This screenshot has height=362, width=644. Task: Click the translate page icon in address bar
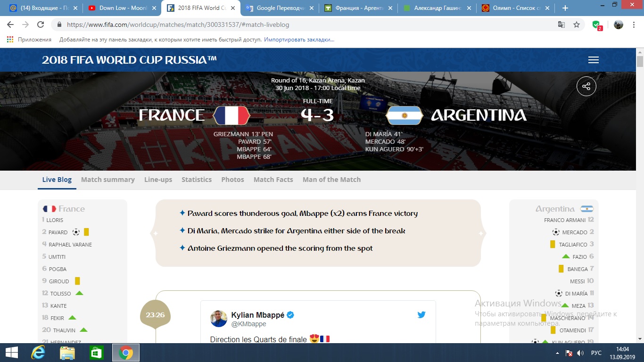click(561, 25)
